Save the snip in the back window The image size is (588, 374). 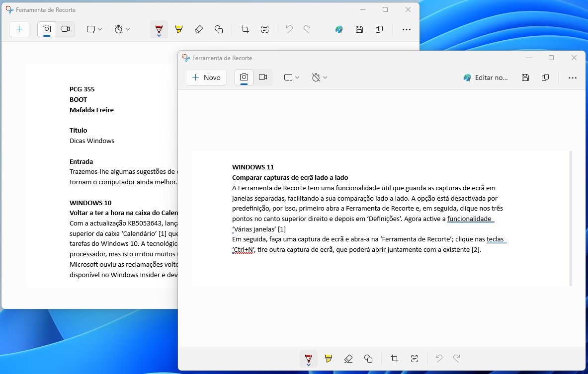(x=359, y=29)
